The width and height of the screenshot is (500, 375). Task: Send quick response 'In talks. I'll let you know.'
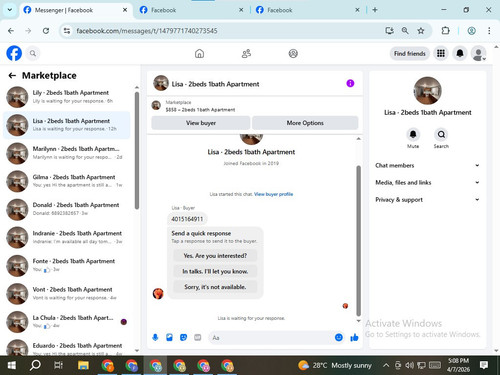(215, 271)
